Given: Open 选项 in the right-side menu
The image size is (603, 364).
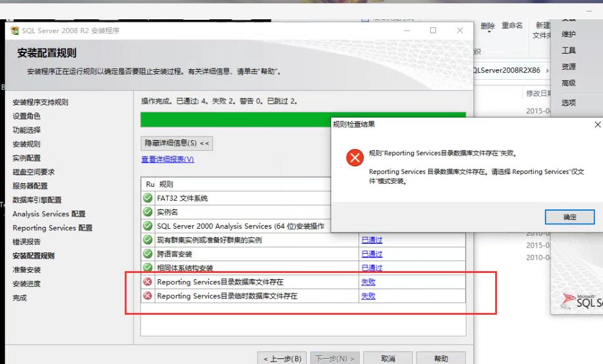Looking at the screenshot, I should pyautogui.click(x=568, y=103).
